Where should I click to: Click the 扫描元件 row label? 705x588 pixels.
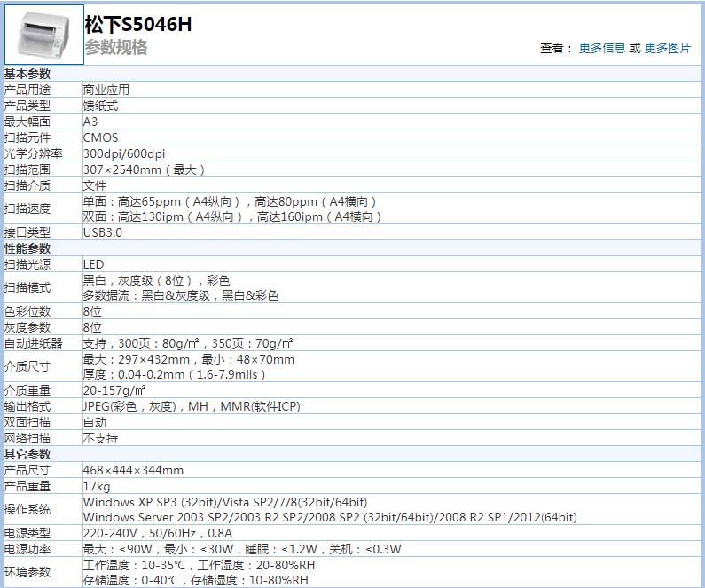(x=27, y=137)
